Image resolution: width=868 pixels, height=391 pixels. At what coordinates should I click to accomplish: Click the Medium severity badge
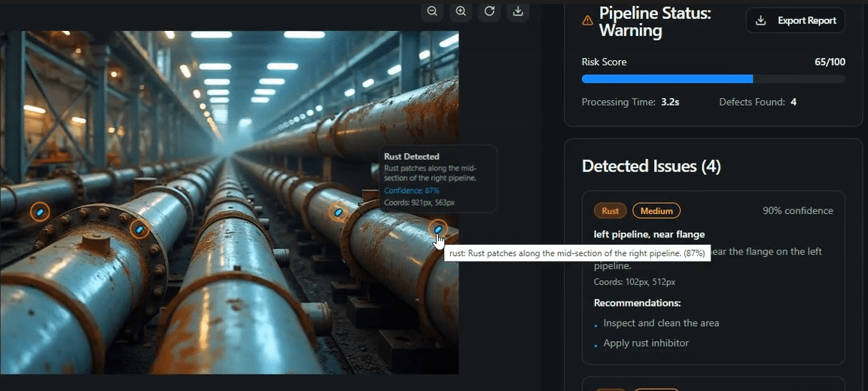click(x=656, y=211)
